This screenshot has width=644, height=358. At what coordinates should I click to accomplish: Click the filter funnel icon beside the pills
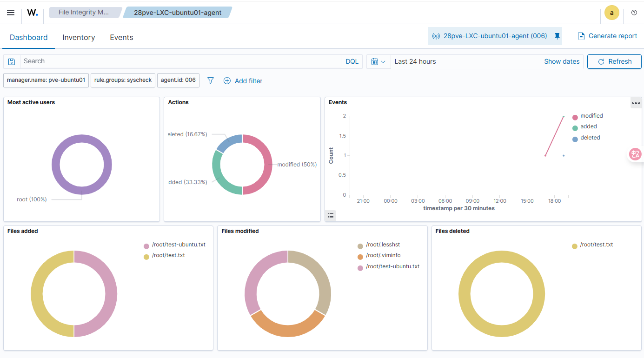click(210, 80)
